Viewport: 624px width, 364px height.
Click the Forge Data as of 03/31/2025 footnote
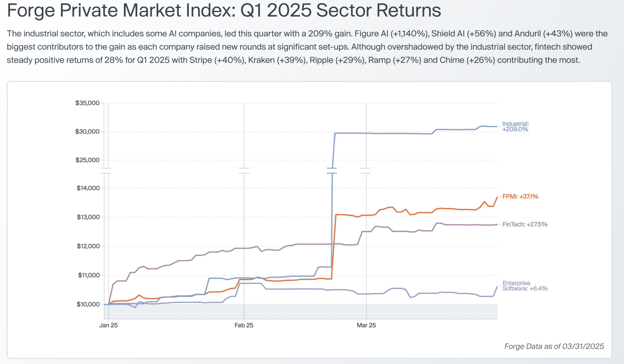click(x=554, y=346)
